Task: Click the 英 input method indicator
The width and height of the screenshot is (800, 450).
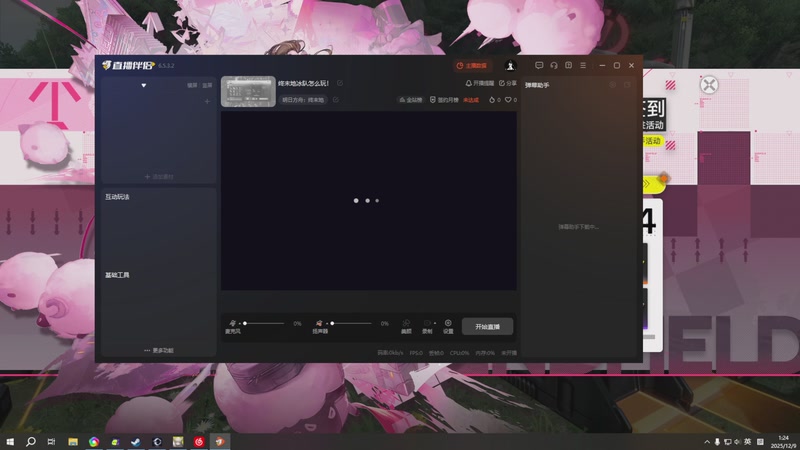Action: point(747,442)
